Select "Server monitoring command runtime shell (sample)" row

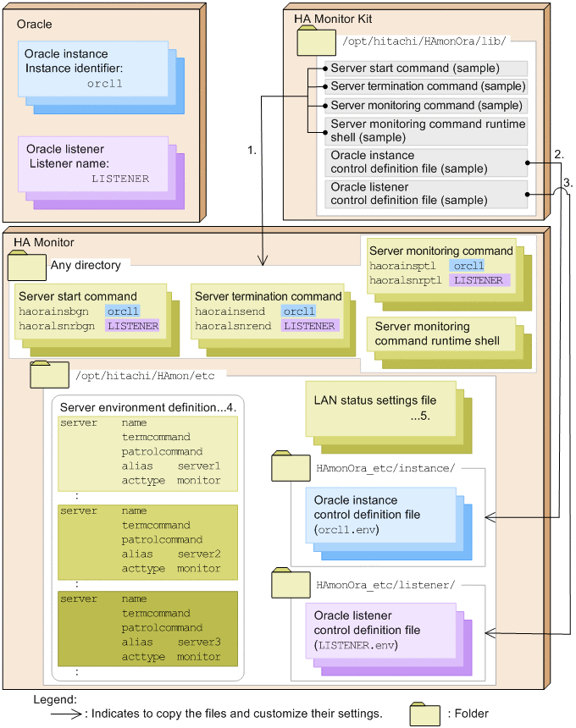[426, 130]
